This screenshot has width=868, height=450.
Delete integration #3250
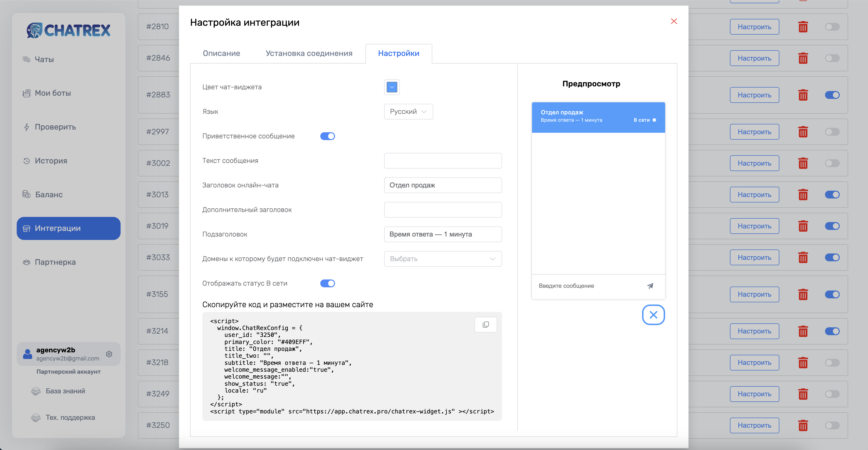[x=803, y=425]
